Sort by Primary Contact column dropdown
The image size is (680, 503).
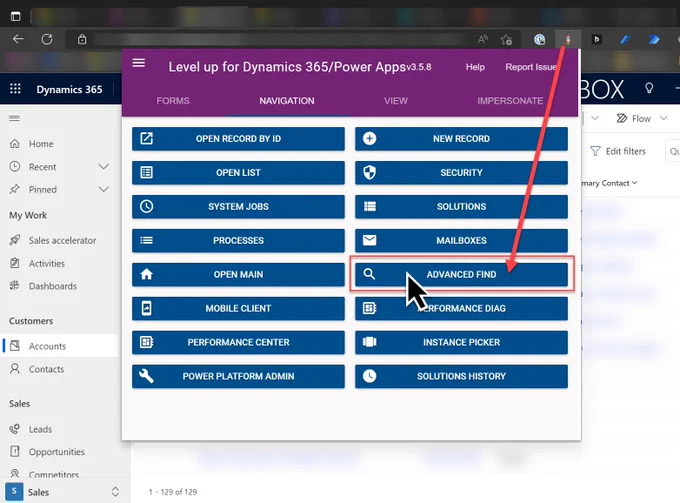tap(610, 183)
